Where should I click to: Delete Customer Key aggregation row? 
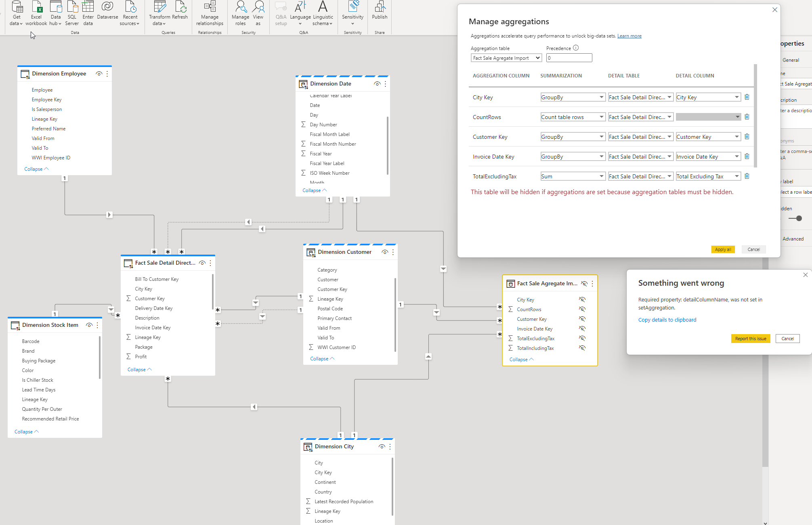[747, 136]
